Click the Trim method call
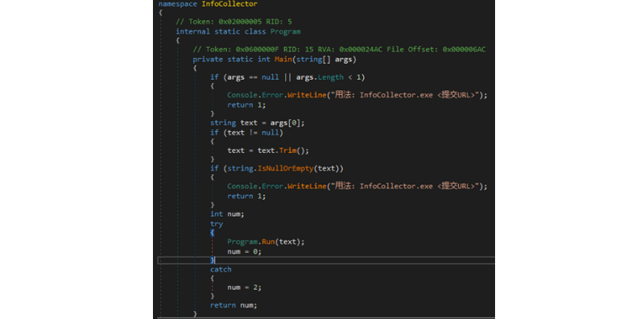 tap(287, 151)
